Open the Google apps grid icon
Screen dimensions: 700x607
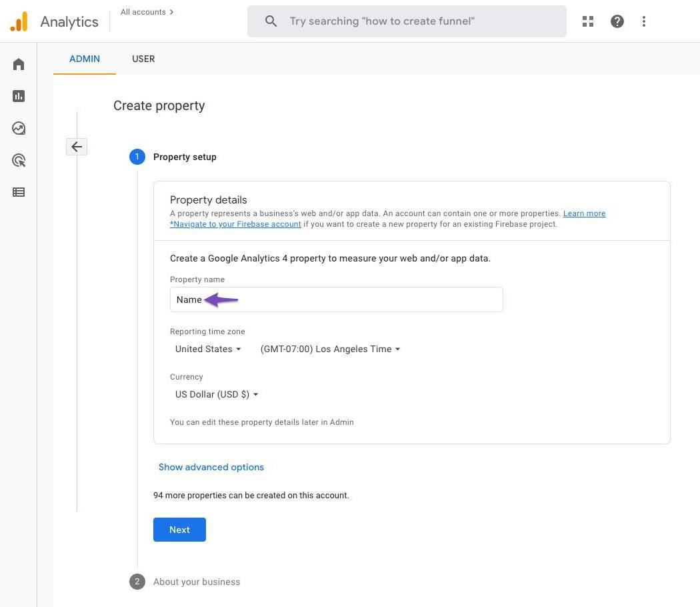(587, 21)
